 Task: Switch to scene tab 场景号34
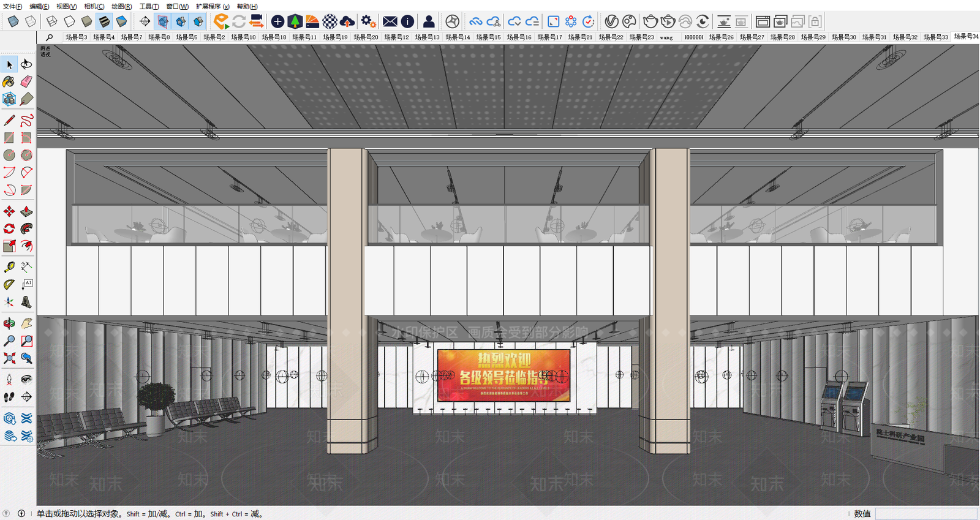click(966, 37)
